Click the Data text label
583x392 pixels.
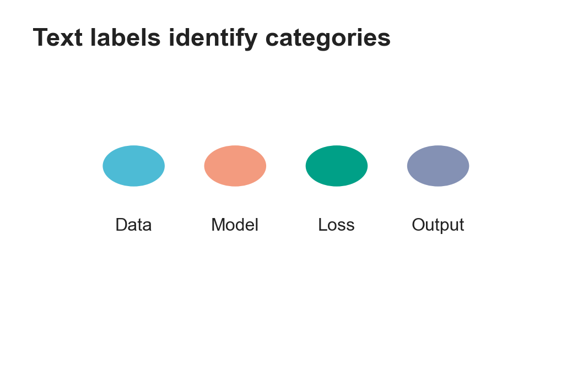click(x=133, y=225)
